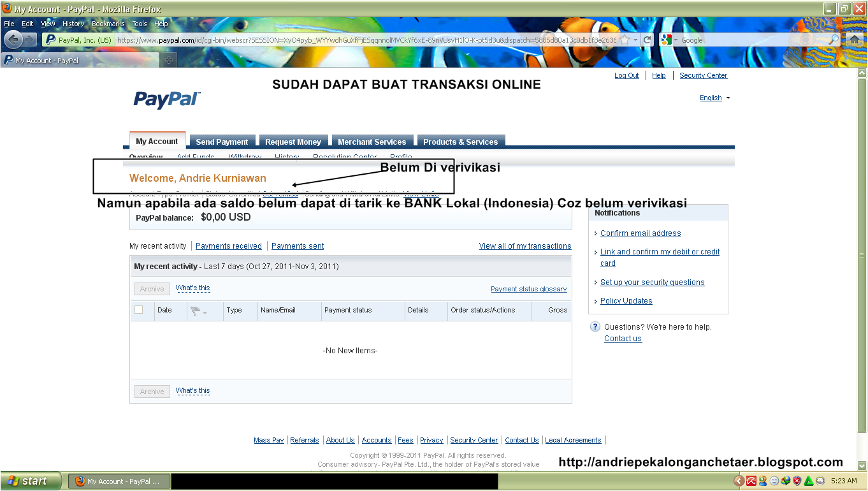Open the Bookmarks menu

pos(108,24)
